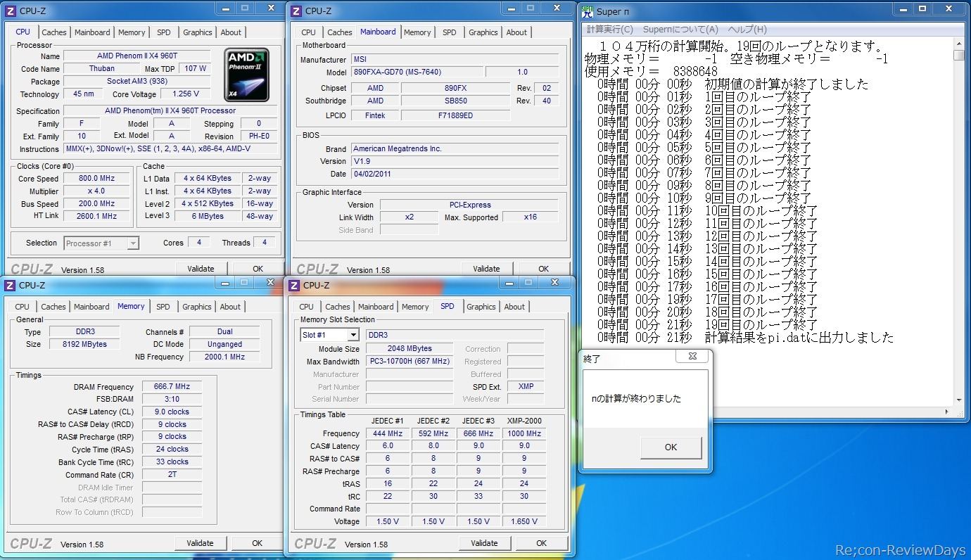Select the Graphics tab in the SPD window
This screenshot has width=971, height=560.
click(481, 307)
